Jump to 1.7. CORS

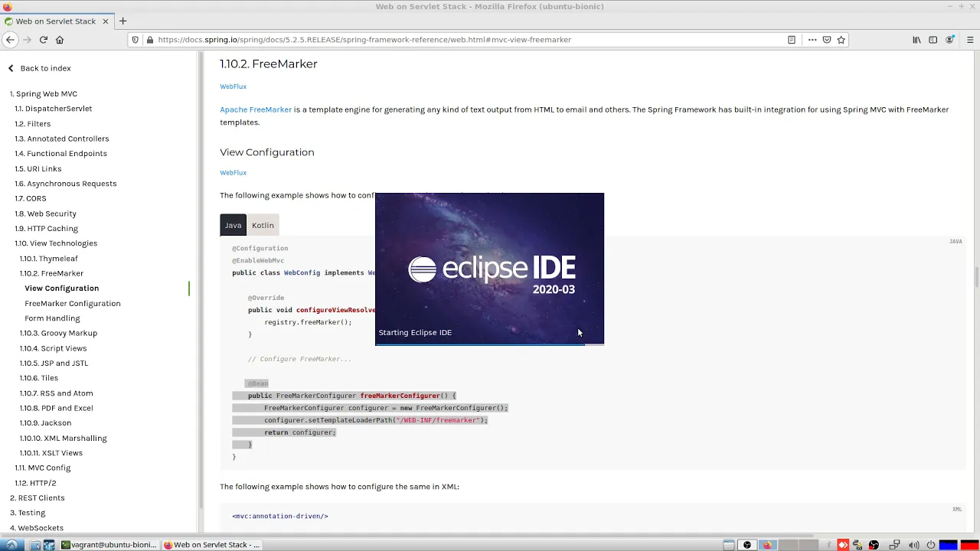pos(31,198)
